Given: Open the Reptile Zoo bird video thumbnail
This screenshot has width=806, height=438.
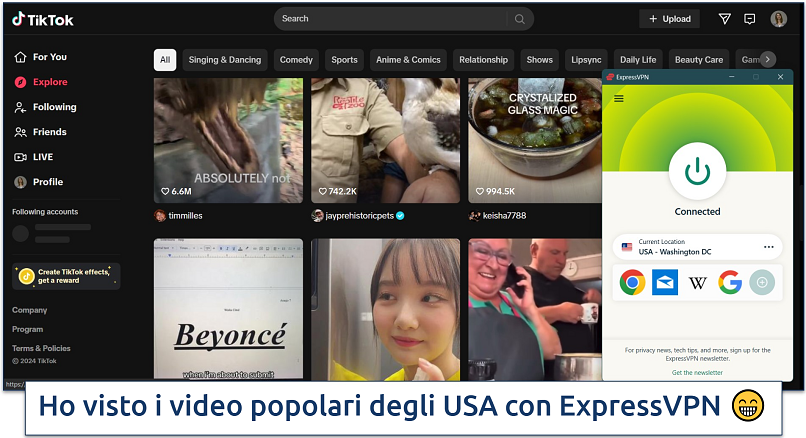Looking at the screenshot, I should pos(386,140).
